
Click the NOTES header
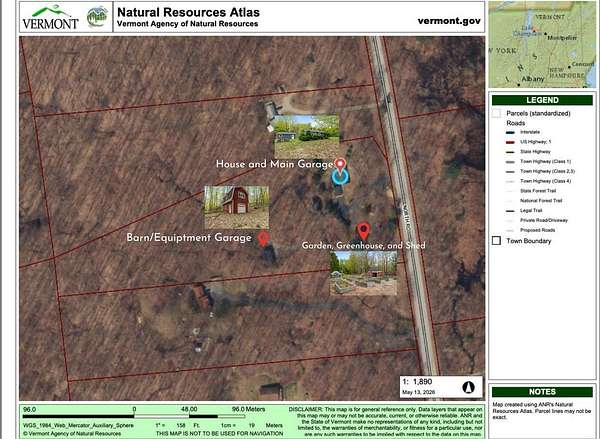coord(542,392)
